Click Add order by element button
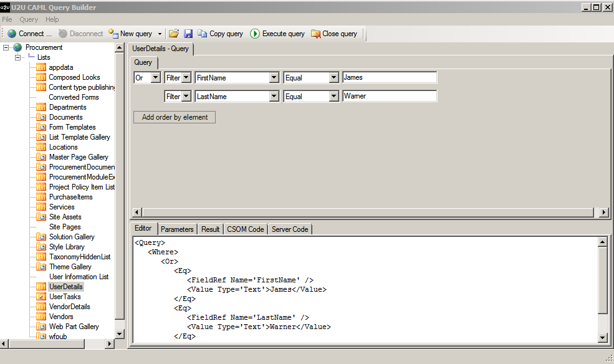The height and width of the screenshot is (364, 614). coord(175,117)
